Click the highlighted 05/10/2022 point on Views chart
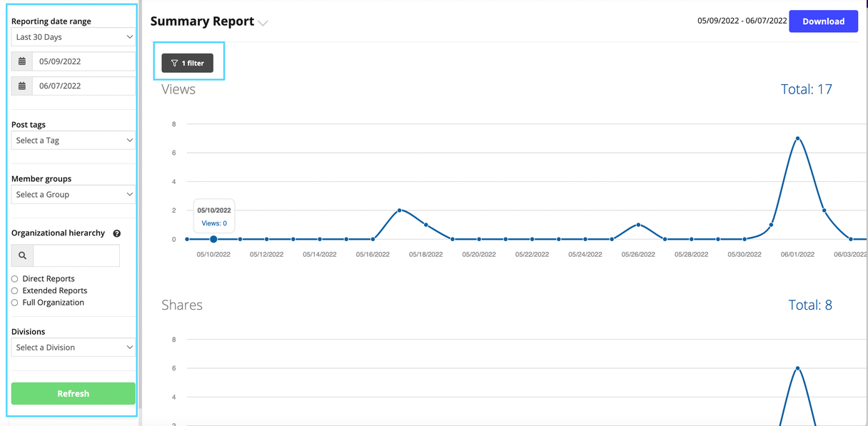Screen dimensions: 868x426 click(213, 239)
